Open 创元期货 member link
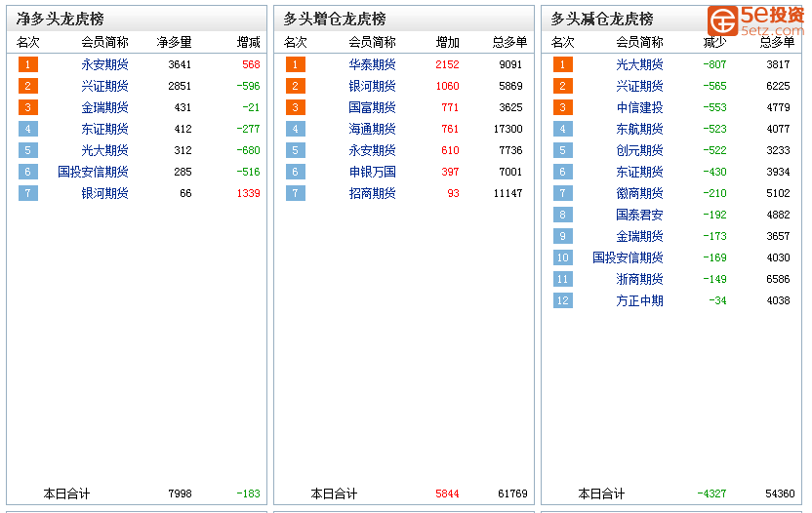The image size is (812, 513). click(639, 150)
